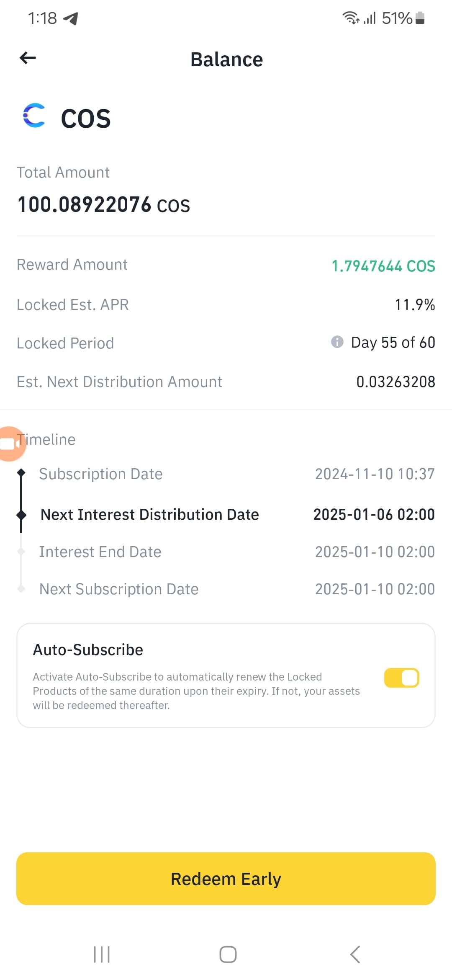This screenshot has height=980, width=452.
Task: Tap the Next Interest Distribution Date marker
Action: 21,515
